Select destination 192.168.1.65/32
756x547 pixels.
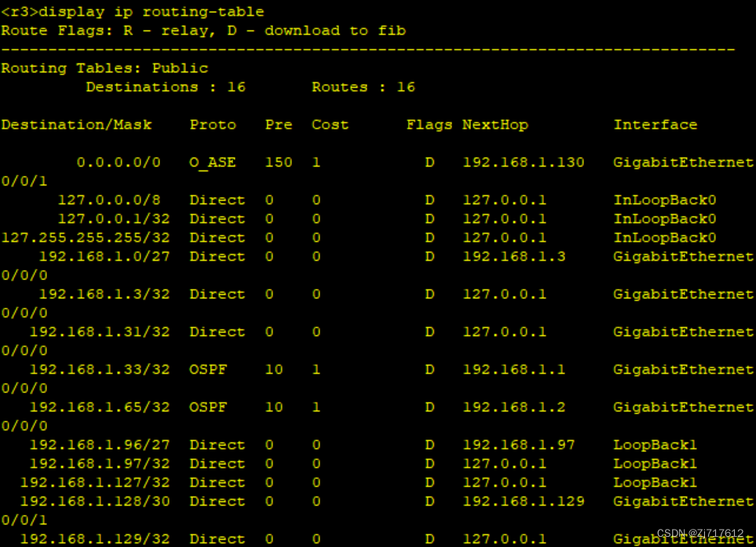point(100,407)
